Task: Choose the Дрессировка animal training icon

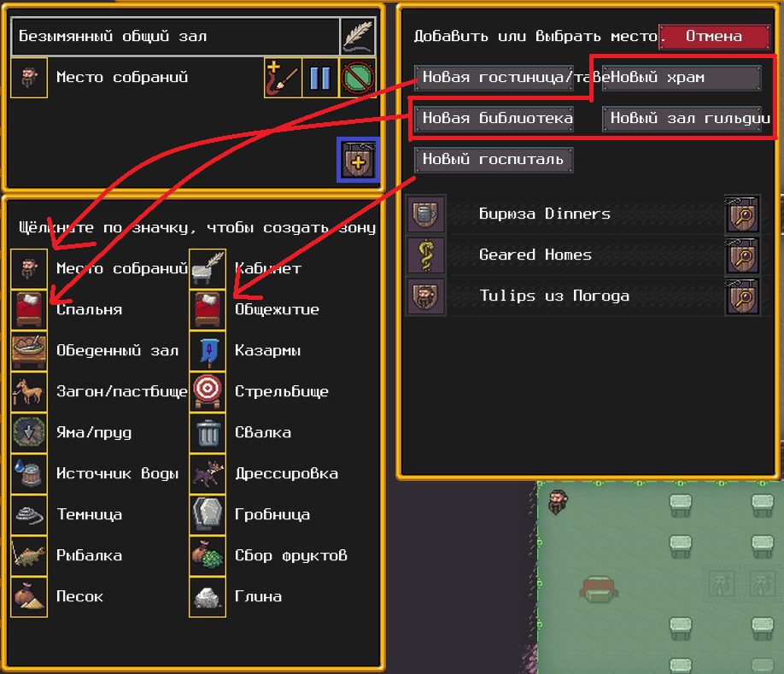Action: [208, 473]
